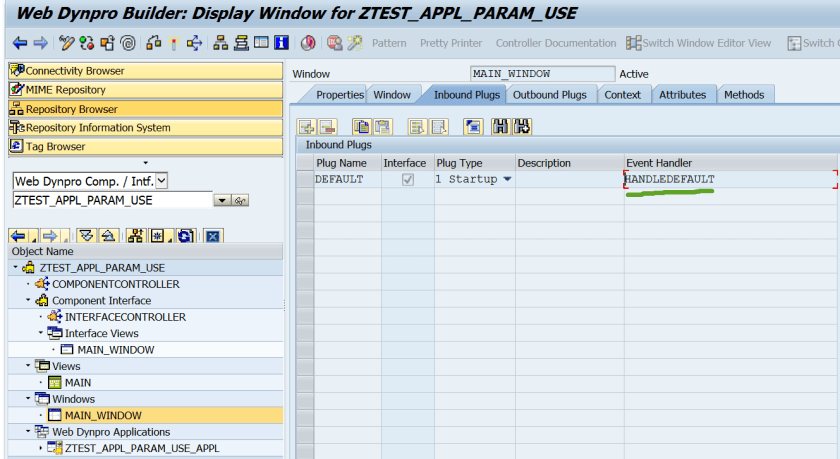The image size is (840, 459).
Task: Click the Activate magic-wand match icon
Action: click(174, 43)
